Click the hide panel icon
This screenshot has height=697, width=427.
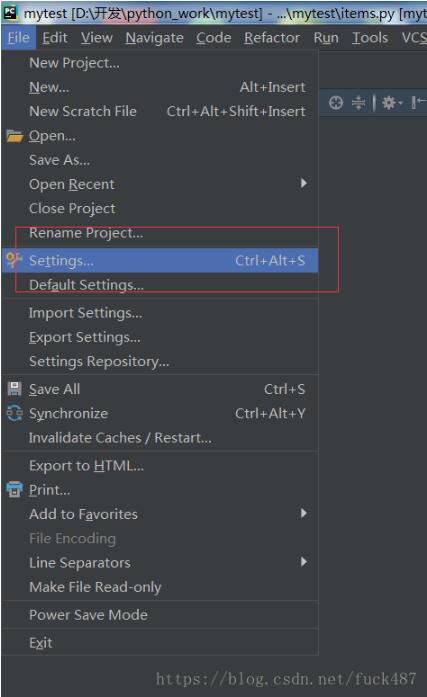coord(418,103)
